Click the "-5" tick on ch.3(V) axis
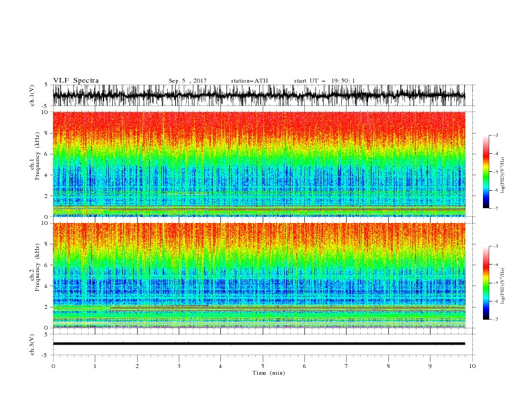The height and width of the screenshot is (411, 532). coord(46,355)
